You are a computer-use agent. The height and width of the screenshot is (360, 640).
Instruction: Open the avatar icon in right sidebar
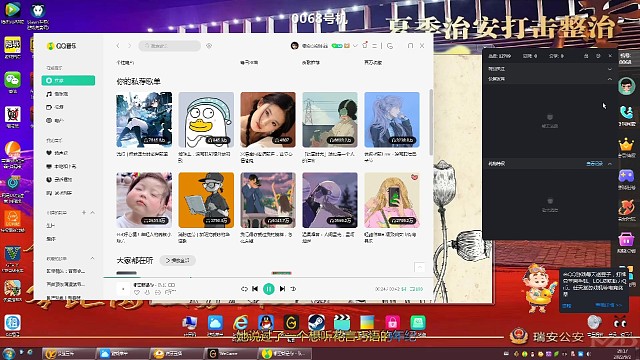pyautogui.click(x=627, y=86)
